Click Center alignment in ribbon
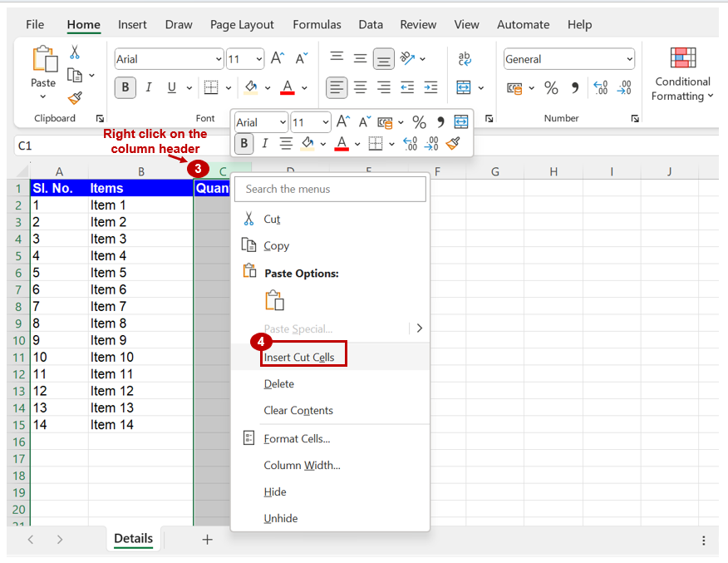 pyautogui.click(x=361, y=87)
